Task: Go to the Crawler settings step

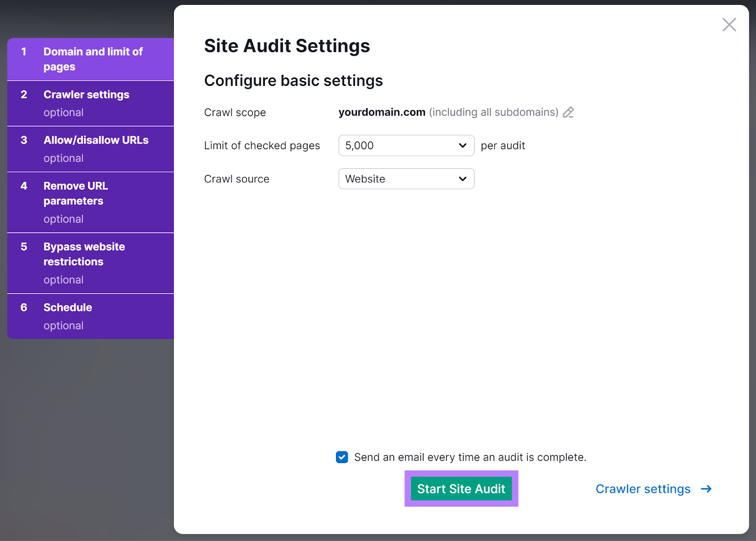Action: pyautogui.click(x=90, y=103)
